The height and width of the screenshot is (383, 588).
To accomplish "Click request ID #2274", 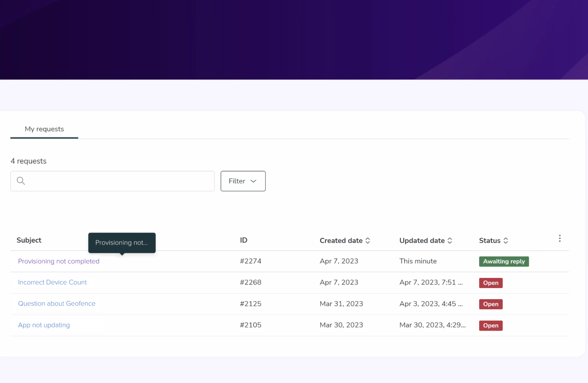I will click(250, 261).
